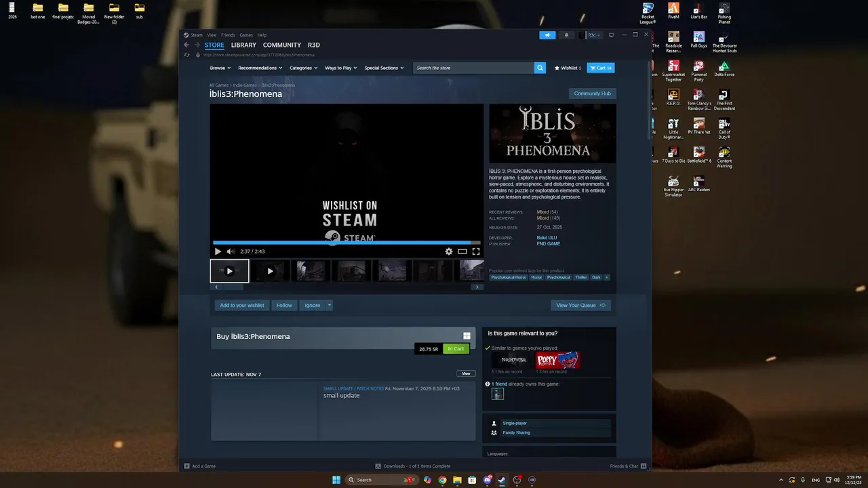Open developer Bulut ULU link
This screenshot has width=868, height=488.
tap(547, 238)
